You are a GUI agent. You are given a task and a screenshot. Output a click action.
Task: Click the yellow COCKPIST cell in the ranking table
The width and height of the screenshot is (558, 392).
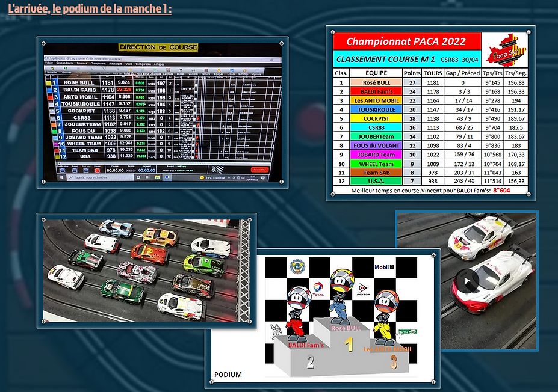[376, 118]
